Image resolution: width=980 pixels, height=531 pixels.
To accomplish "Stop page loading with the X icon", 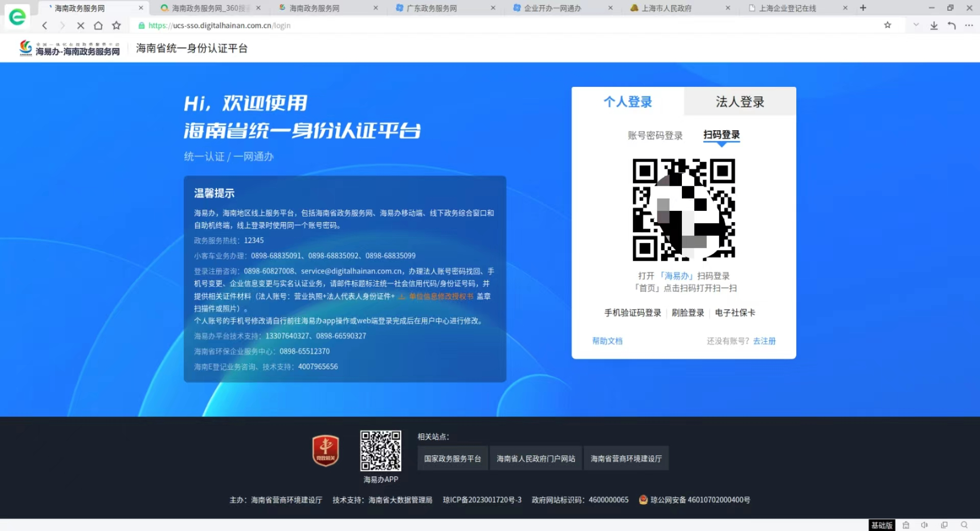I will (80, 26).
